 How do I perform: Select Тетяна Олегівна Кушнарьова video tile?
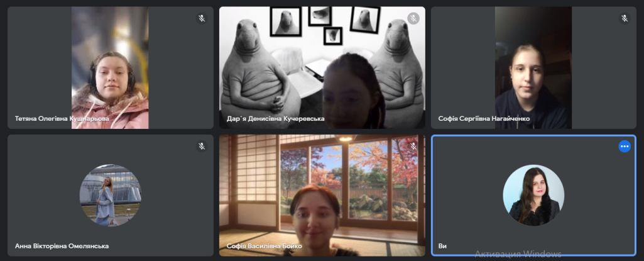(x=111, y=68)
